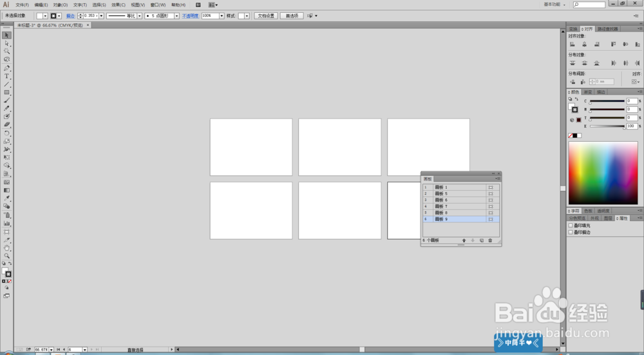Click horizontal align left icon
This screenshot has width=644, height=355.
tap(572, 44)
